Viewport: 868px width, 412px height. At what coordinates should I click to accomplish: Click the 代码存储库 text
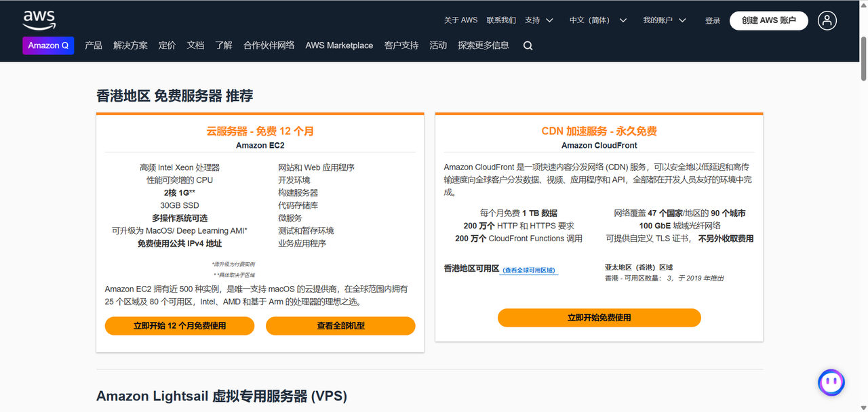[x=298, y=205]
